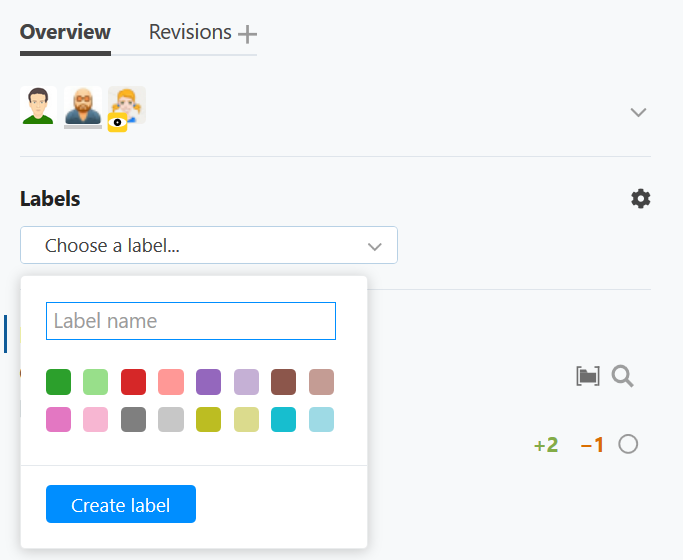Click the plus icon beside Revisions
The height and width of the screenshot is (560, 683).
[247, 34]
